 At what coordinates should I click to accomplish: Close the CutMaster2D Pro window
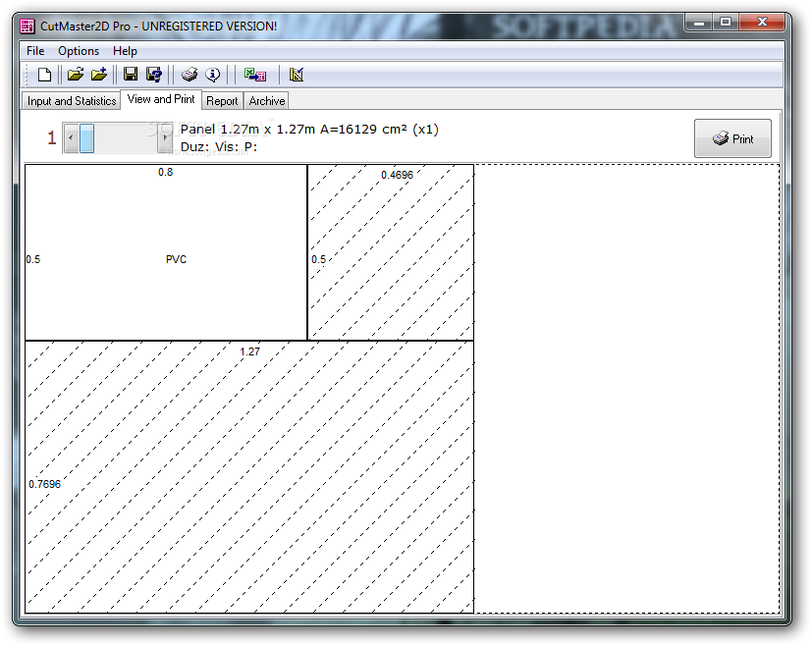click(x=762, y=23)
